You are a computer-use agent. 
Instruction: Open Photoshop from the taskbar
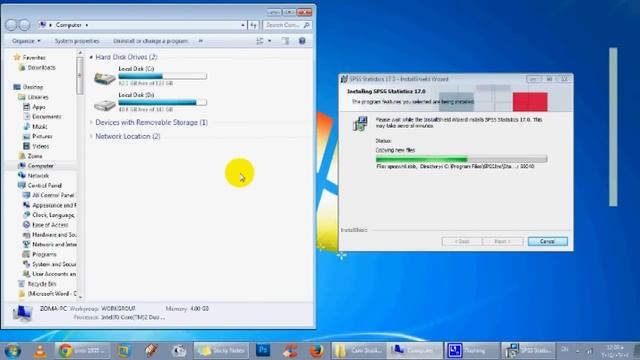pyautogui.click(x=263, y=350)
